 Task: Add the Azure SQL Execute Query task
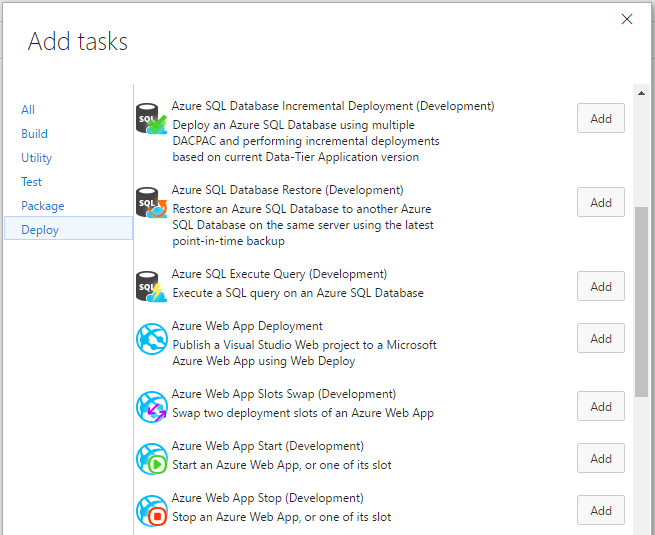601,286
